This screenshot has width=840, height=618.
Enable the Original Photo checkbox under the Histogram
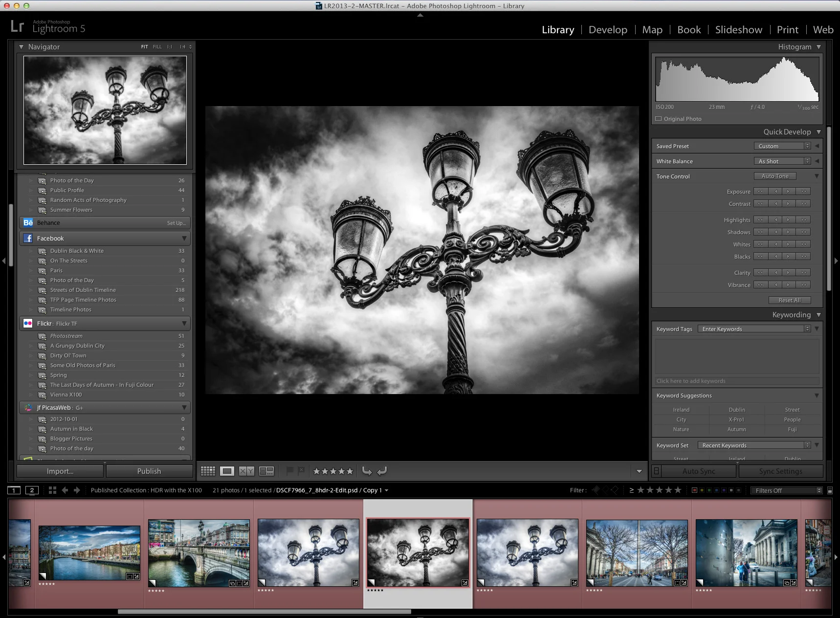659,118
